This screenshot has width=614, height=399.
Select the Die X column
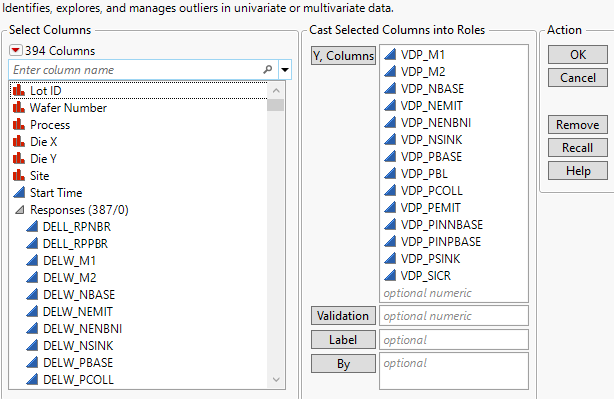pos(138,142)
